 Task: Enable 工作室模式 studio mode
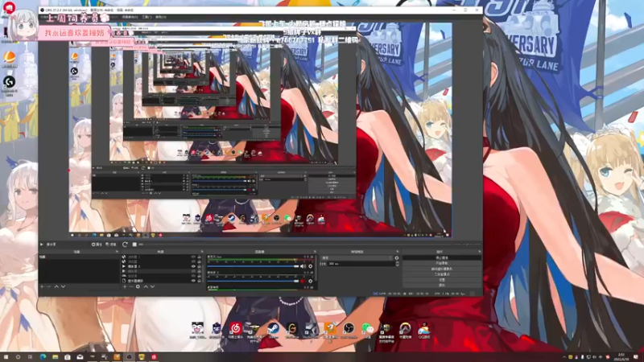[442, 274]
